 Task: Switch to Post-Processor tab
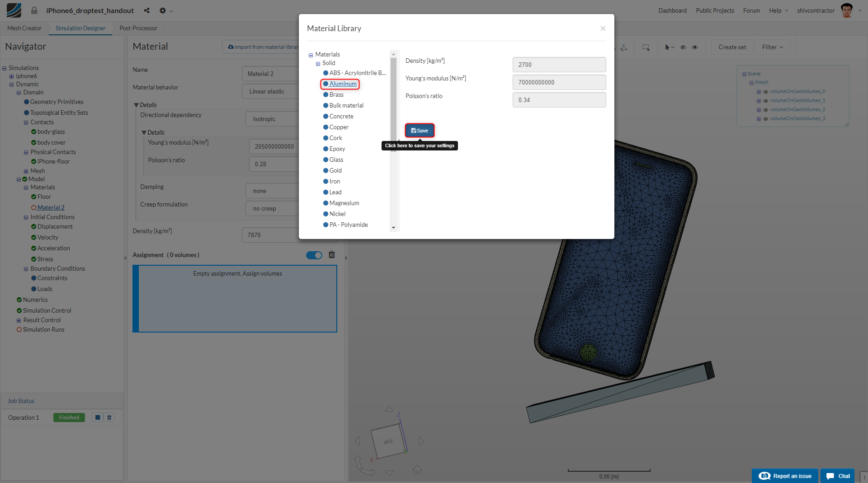point(138,28)
